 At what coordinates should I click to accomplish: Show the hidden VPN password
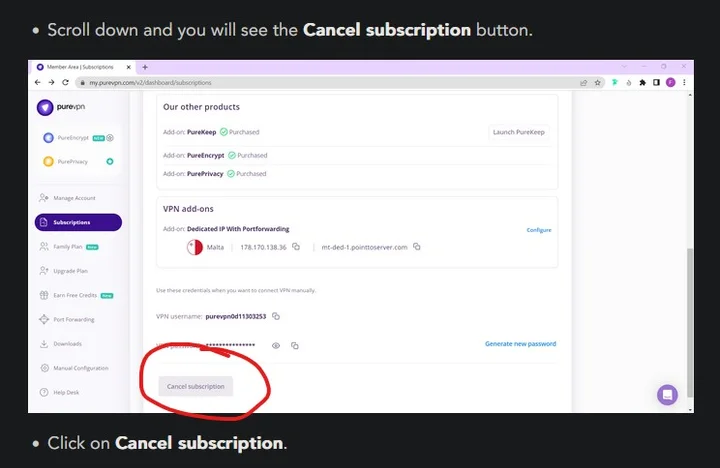click(276, 345)
